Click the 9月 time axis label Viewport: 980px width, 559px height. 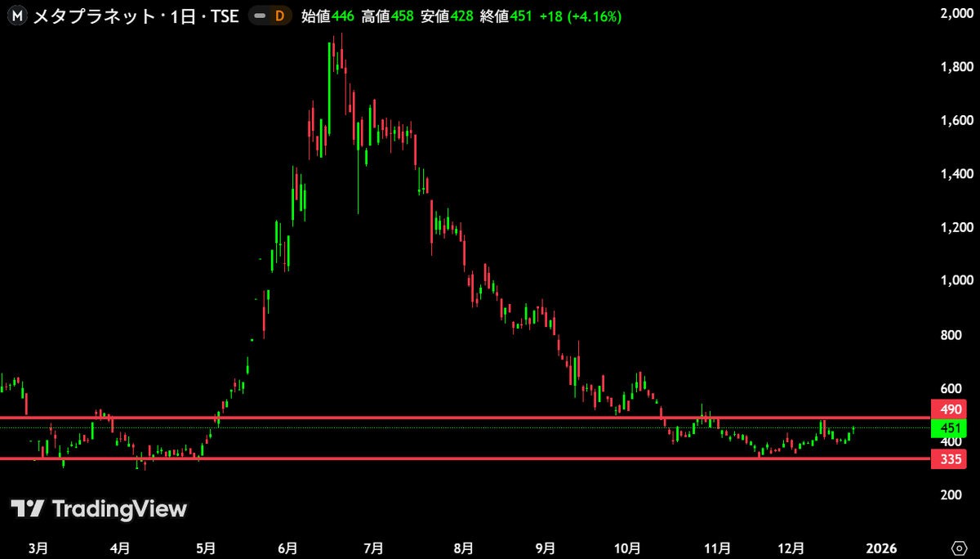(x=546, y=547)
